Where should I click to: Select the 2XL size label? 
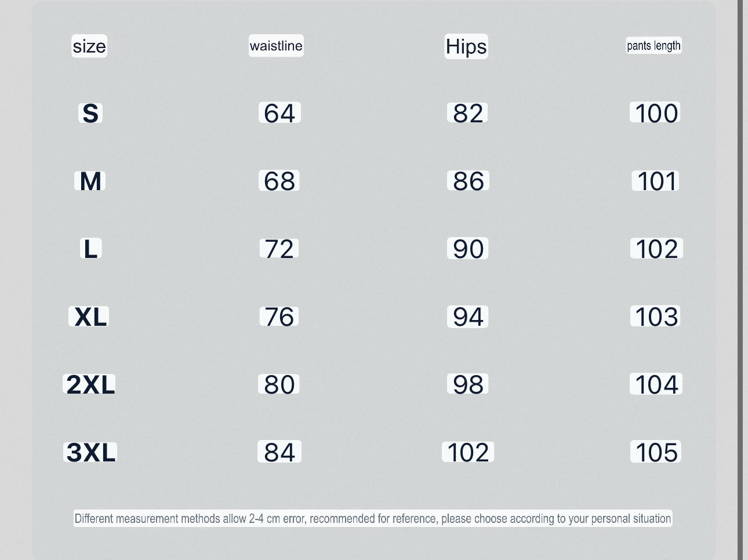click(x=90, y=384)
